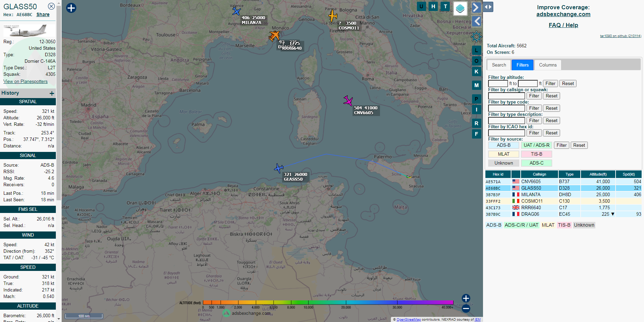Toggle the I map option button
This screenshot has width=644, height=322.
click(476, 110)
